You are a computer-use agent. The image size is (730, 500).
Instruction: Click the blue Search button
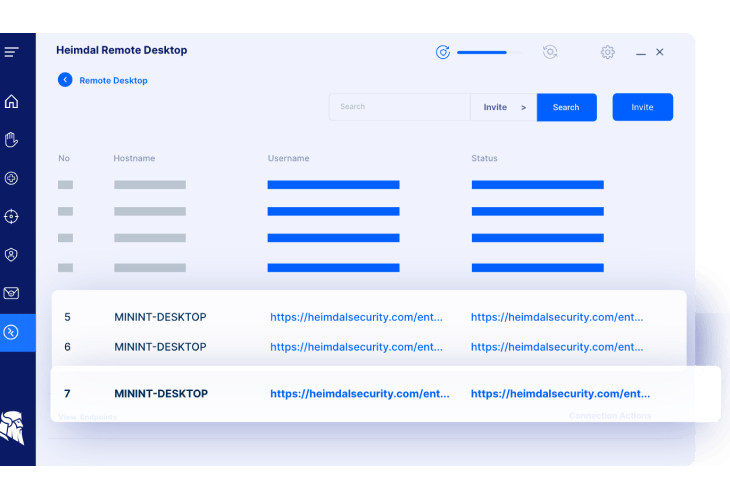coord(567,107)
